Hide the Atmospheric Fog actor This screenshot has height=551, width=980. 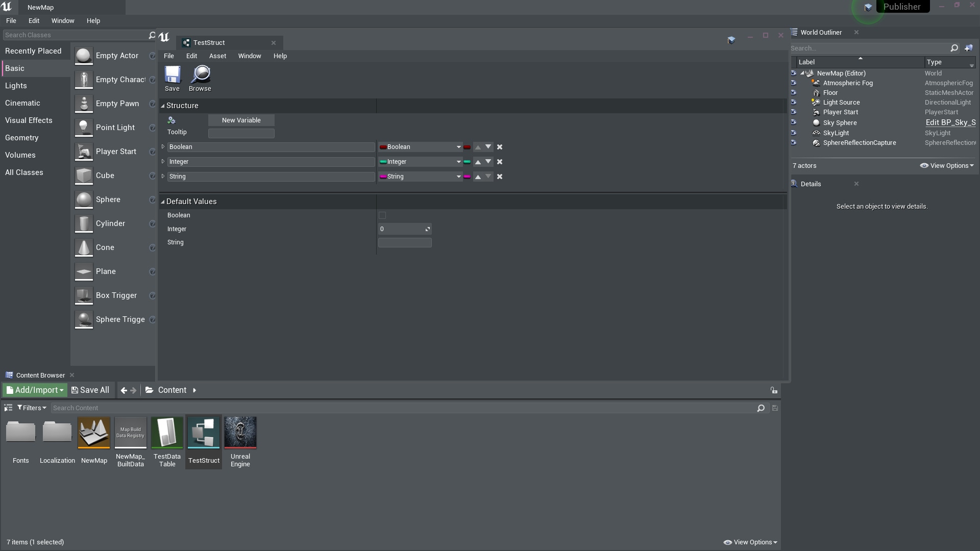[794, 83]
